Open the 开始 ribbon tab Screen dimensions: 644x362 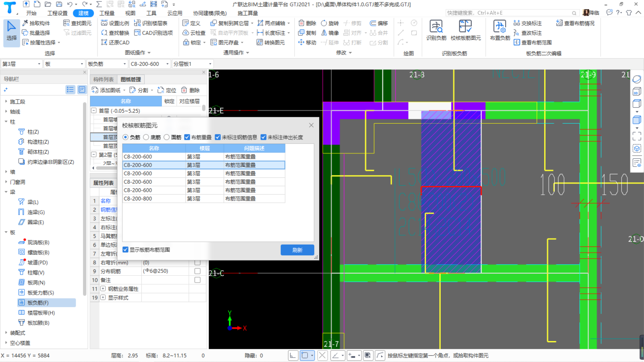(x=32, y=13)
